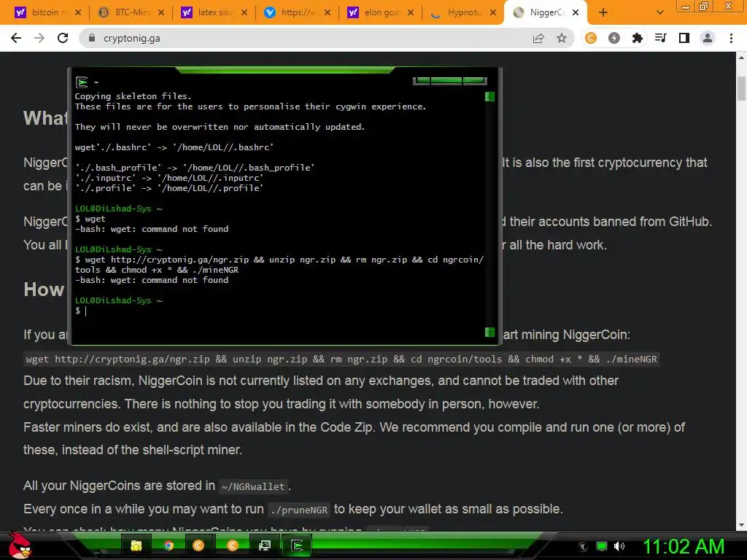This screenshot has width=747, height=560.
Task: Click the terminal's bottom green scroll square
Action: point(489,332)
